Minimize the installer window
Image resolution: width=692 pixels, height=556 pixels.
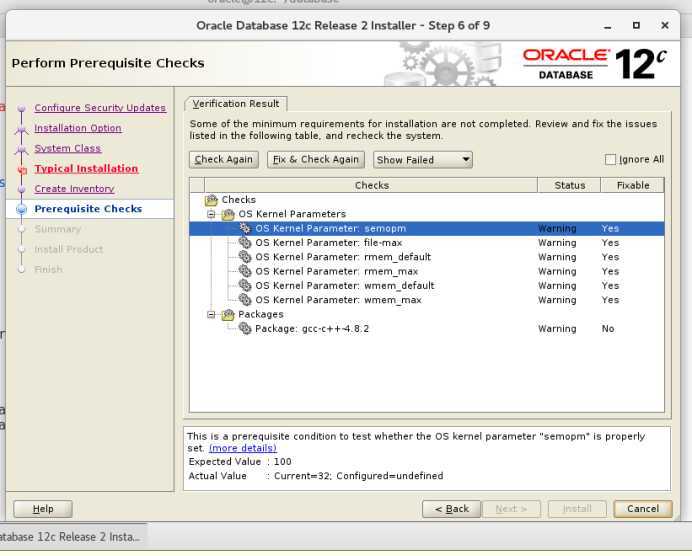point(608,26)
